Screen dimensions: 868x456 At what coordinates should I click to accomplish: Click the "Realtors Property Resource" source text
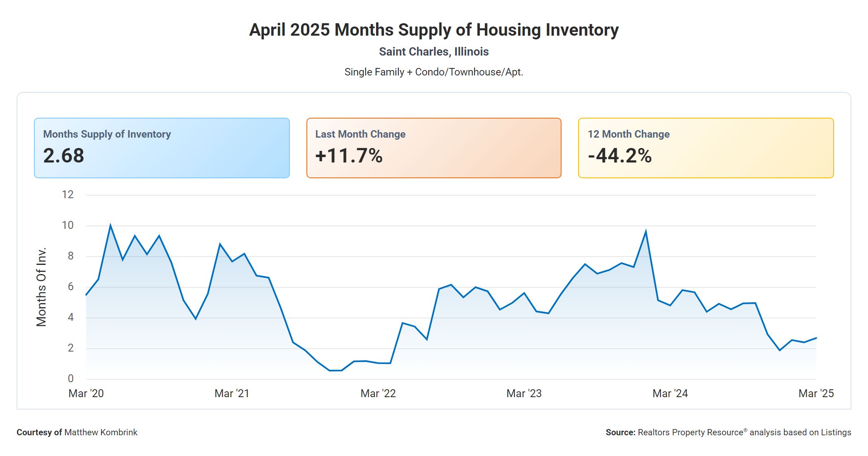pos(690,432)
